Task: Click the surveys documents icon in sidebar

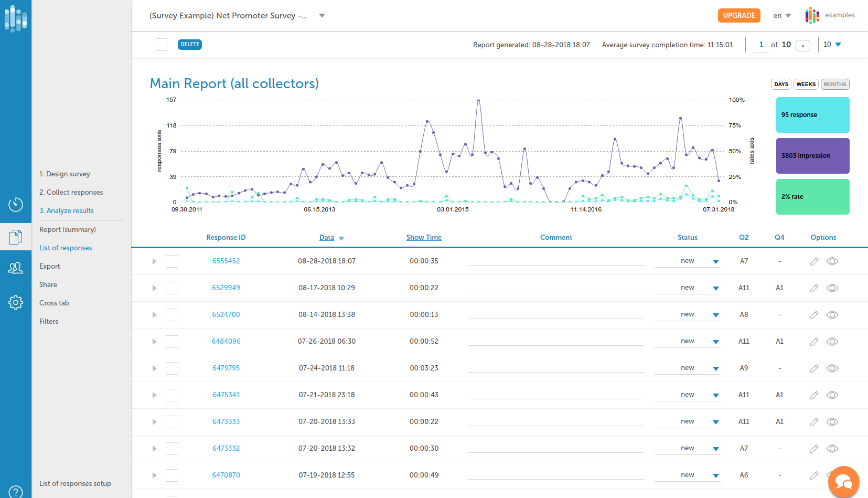Action: pyautogui.click(x=16, y=237)
